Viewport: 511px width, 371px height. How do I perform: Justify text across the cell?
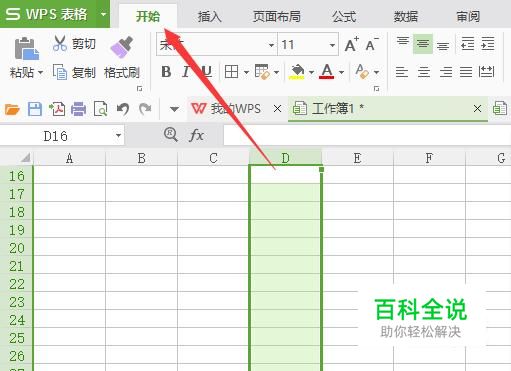466,72
